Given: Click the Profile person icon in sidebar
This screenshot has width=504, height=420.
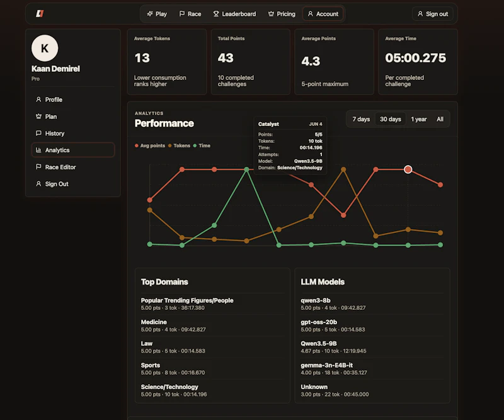Looking at the screenshot, I should (38, 99).
